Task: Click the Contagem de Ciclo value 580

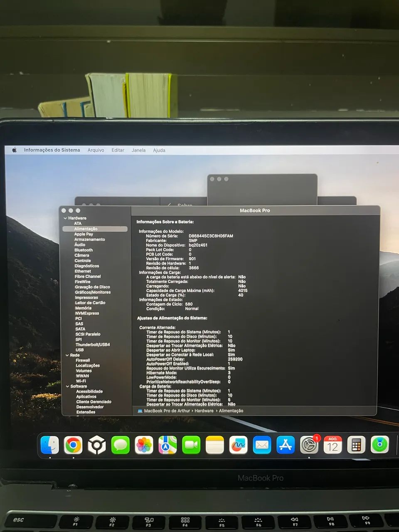Action: pyautogui.click(x=189, y=304)
